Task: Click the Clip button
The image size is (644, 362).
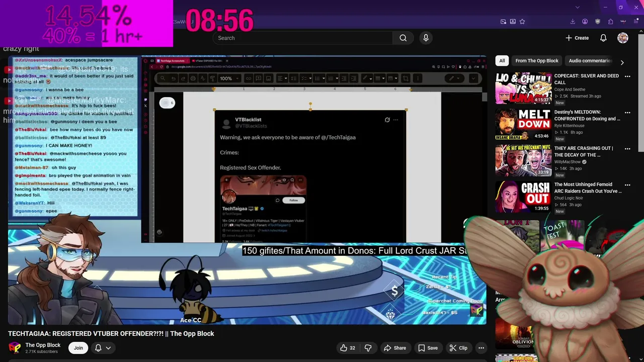Action: 458,348
